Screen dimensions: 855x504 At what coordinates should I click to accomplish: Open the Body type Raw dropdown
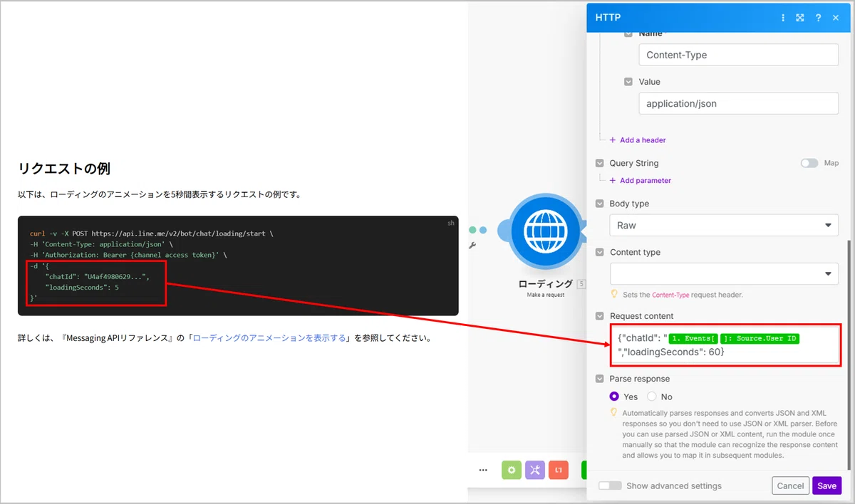tap(724, 225)
